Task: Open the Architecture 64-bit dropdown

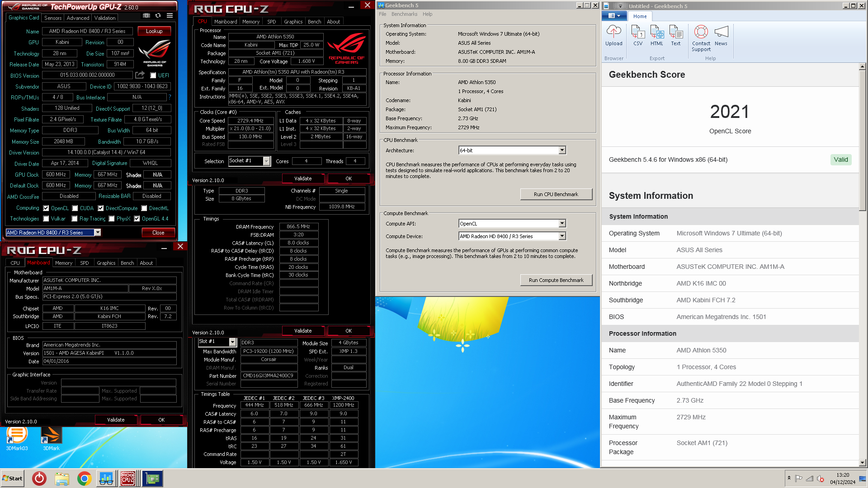Action: (562, 150)
